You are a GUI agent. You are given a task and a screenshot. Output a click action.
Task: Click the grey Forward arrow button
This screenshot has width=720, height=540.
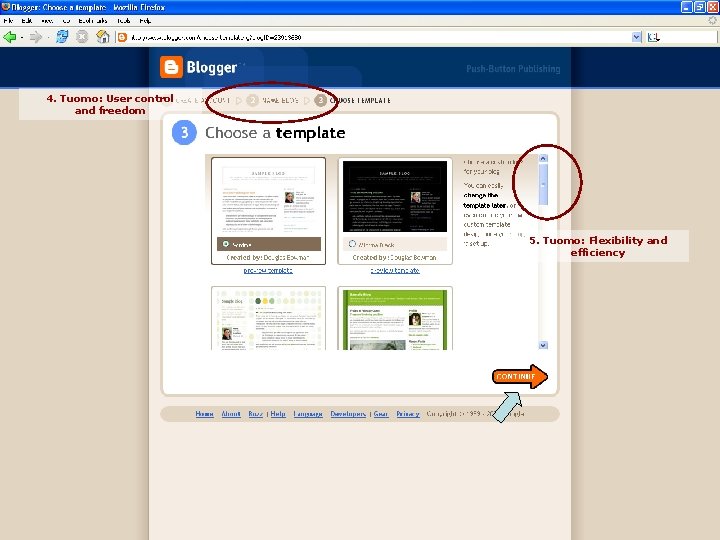coord(35,37)
